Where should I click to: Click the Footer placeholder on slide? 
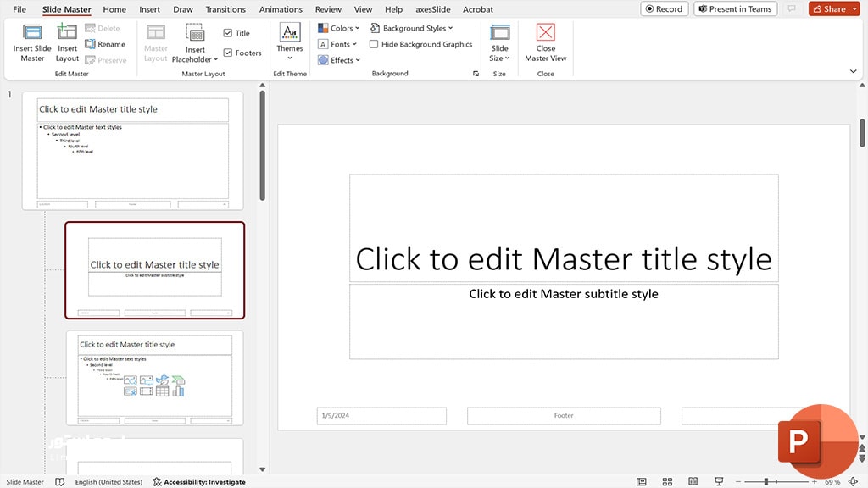pos(564,415)
